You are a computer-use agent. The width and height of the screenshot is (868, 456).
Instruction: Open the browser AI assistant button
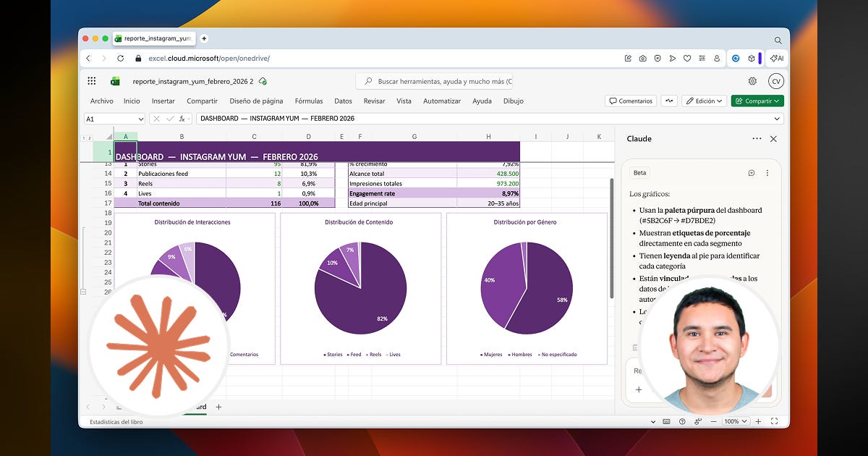click(x=777, y=58)
